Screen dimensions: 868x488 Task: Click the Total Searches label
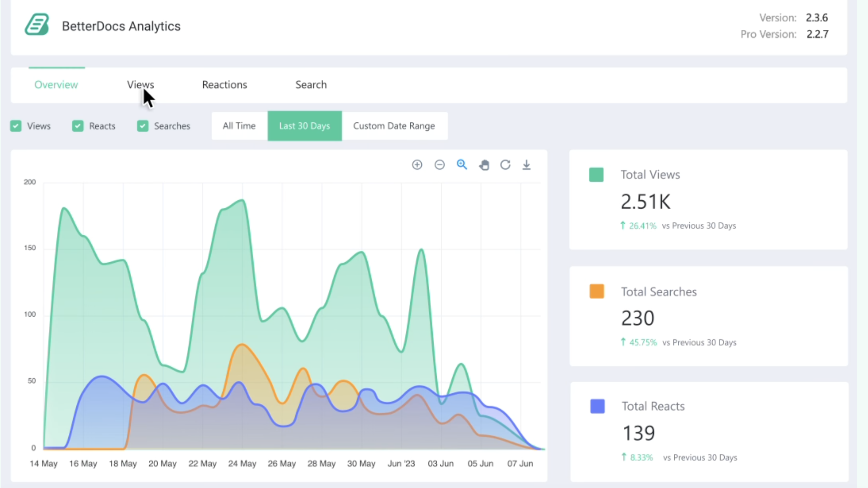(x=659, y=292)
